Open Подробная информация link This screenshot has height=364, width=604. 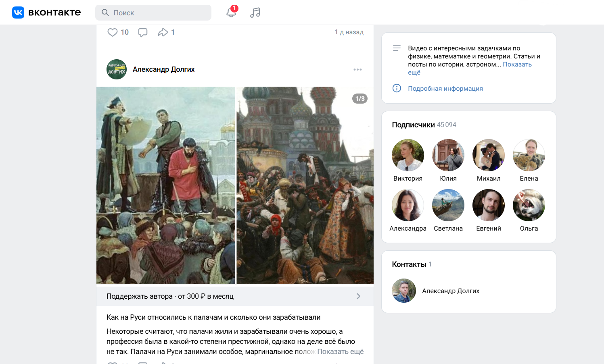point(445,89)
